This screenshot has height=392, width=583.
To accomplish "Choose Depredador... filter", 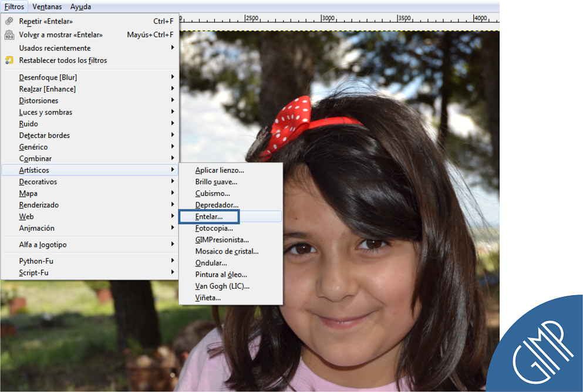I will coord(231,205).
